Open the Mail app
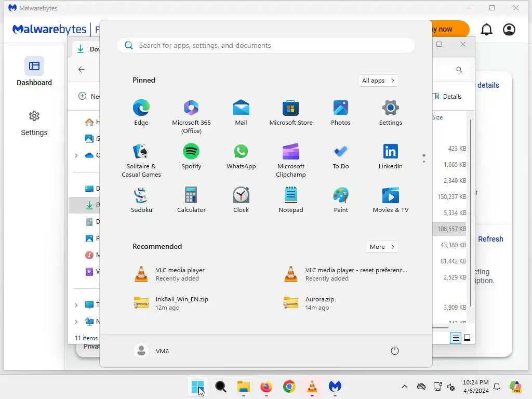This screenshot has width=532, height=399. [241, 113]
